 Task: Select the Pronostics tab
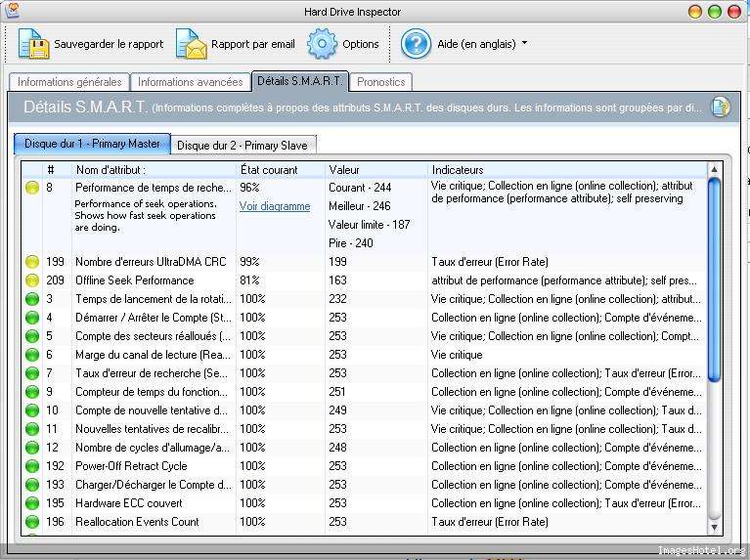coord(380,82)
